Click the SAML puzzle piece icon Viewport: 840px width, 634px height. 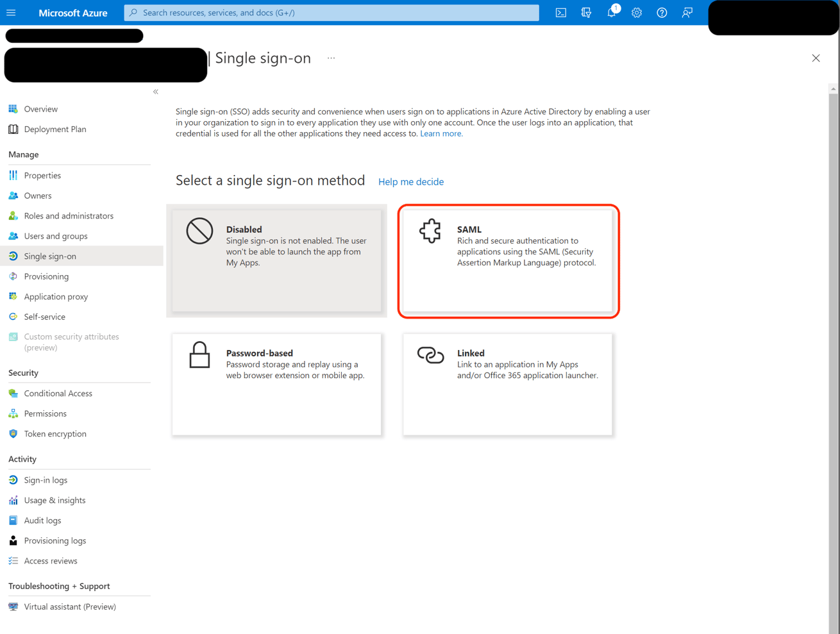pos(430,231)
